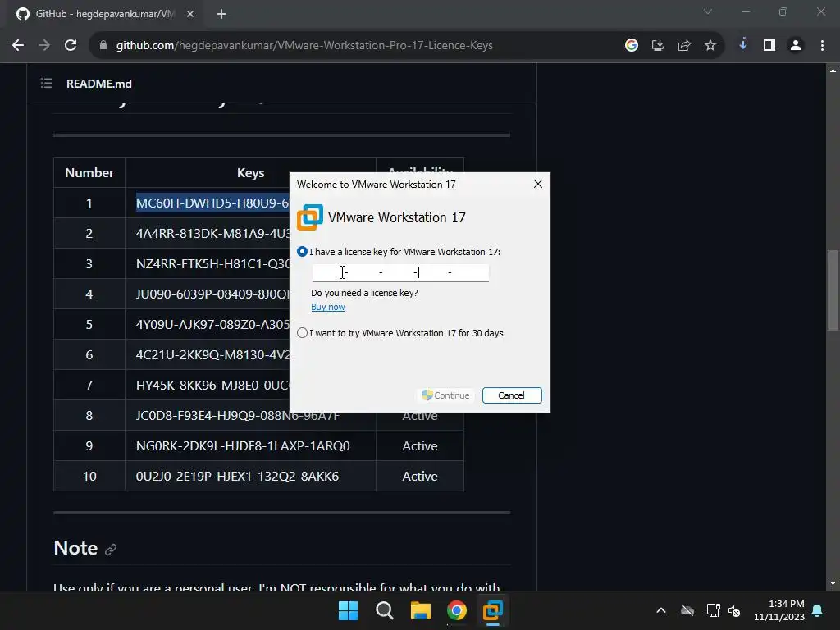840x630 pixels.
Task: Open the Windows Start menu
Action: [x=348, y=610]
